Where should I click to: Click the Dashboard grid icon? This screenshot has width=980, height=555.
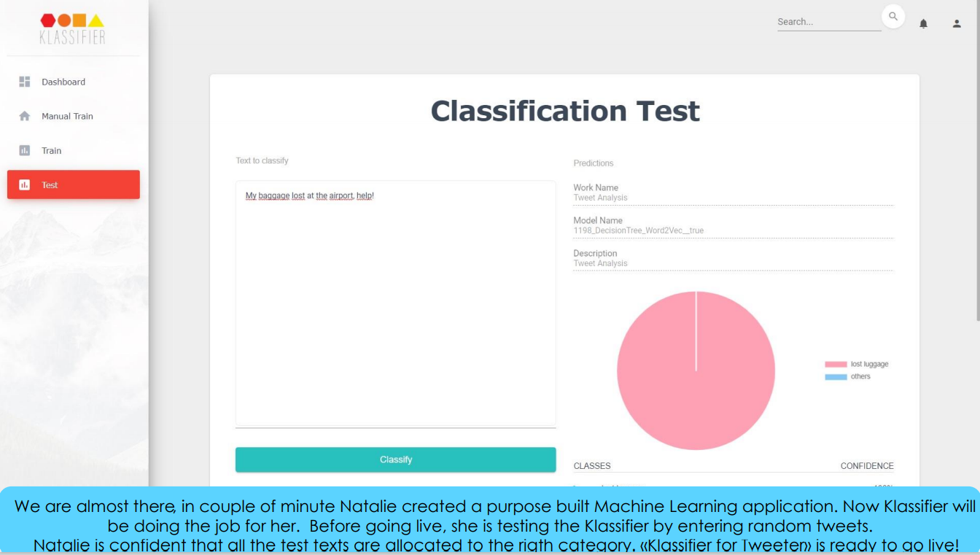[25, 82]
